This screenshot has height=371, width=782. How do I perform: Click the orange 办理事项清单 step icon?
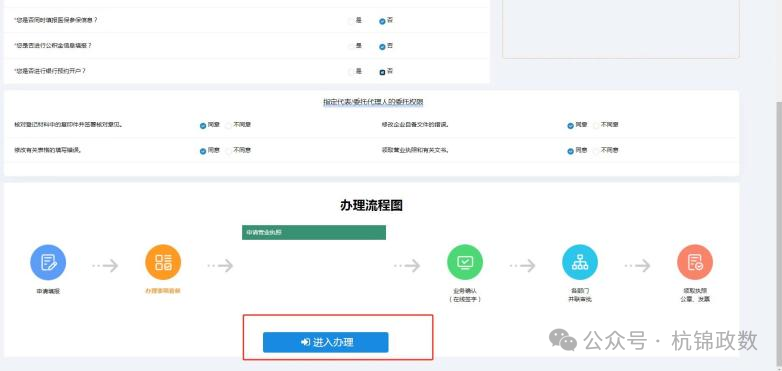point(163,262)
